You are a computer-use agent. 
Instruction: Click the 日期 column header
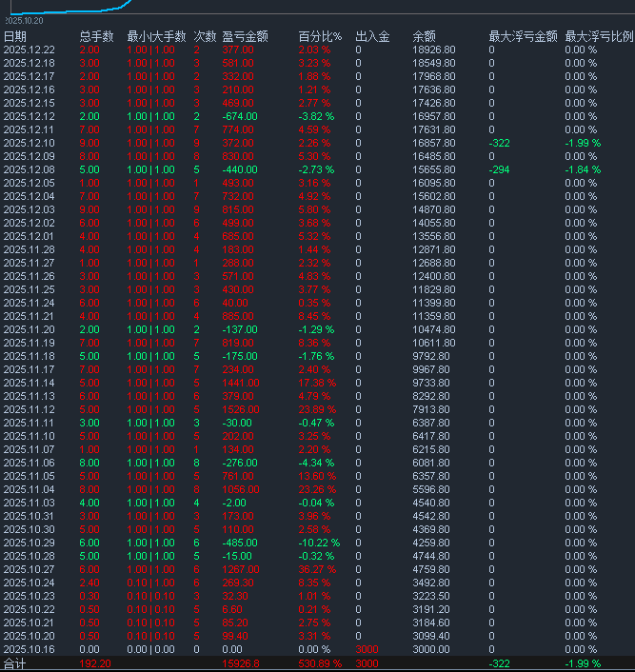15,36
